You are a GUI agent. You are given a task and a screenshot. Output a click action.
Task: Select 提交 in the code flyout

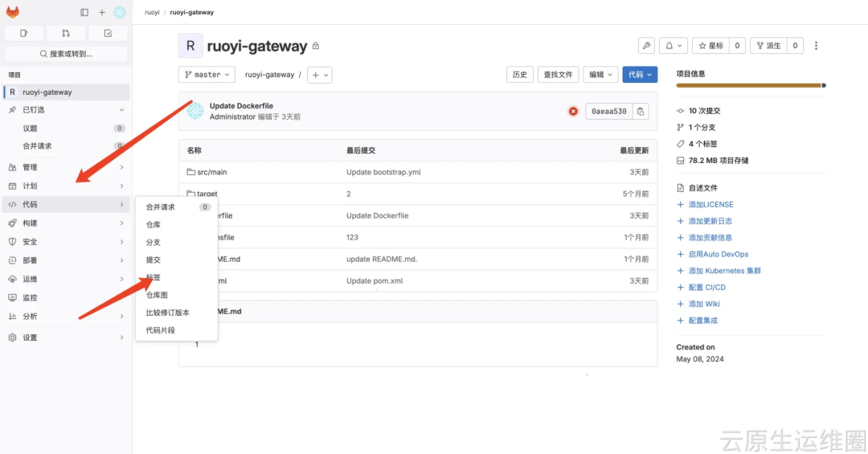(177, 260)
